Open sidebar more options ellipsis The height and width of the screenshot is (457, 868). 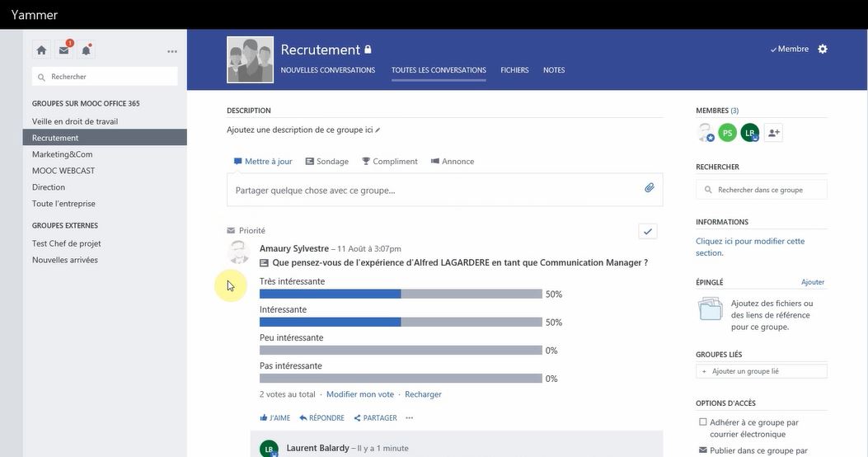coord(172,51)
